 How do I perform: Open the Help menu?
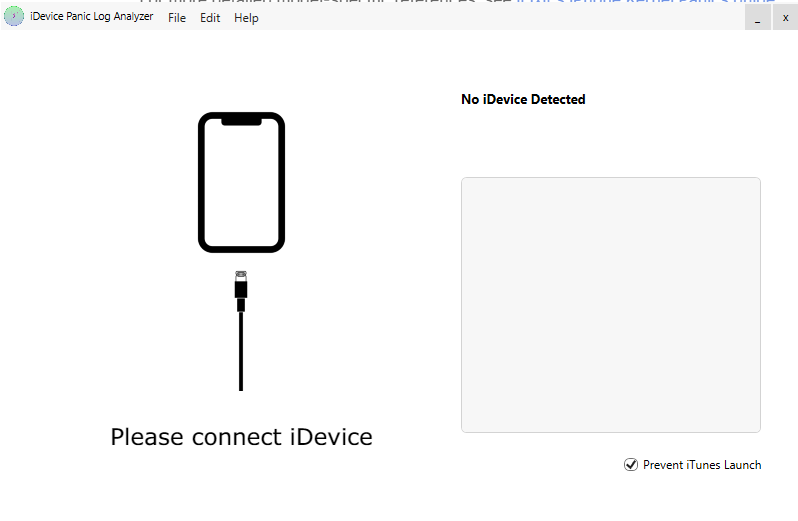(246, 18)
